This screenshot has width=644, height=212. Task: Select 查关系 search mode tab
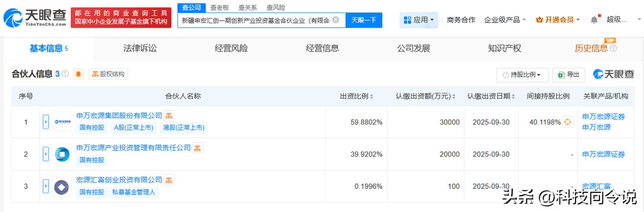(248, 7)
